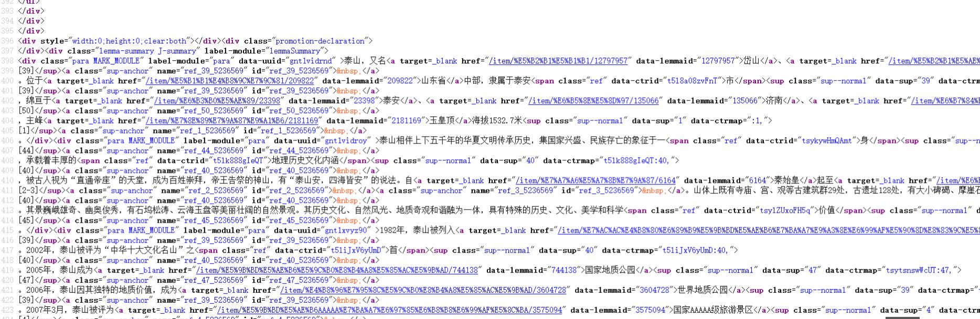Image resolution: width=980 pixels, height=319 pixels.
Task: Click the class value "promotion-declaration"
Action: coord(320,41)
